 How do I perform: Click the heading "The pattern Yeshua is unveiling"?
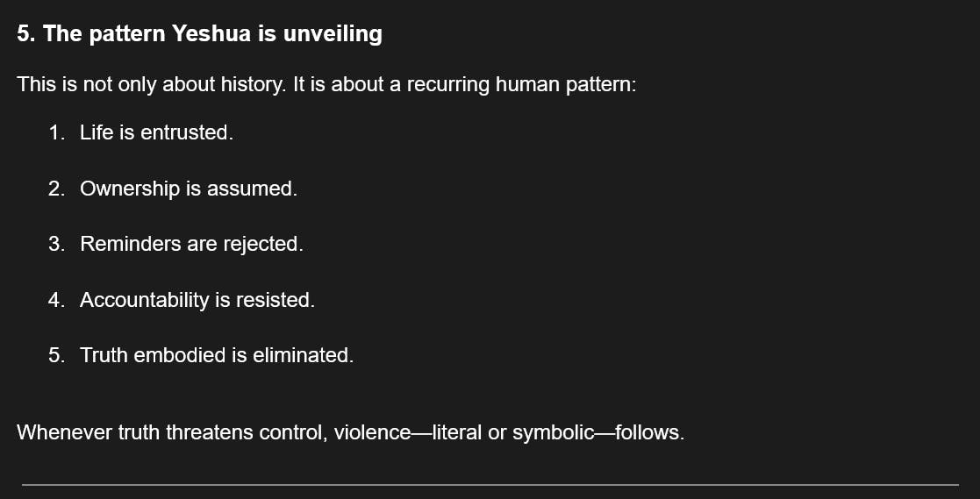[211, 34]
